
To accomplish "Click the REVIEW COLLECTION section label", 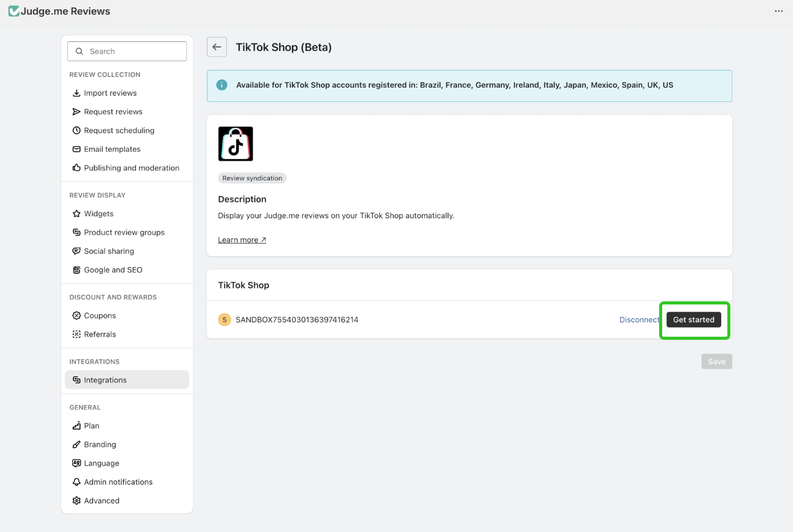I will pyautogui.click(x=105, y=75).
